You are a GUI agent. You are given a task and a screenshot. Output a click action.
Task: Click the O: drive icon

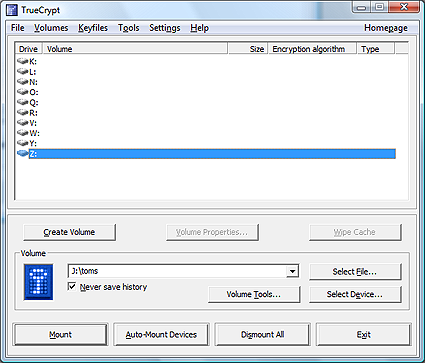(23, 92)
